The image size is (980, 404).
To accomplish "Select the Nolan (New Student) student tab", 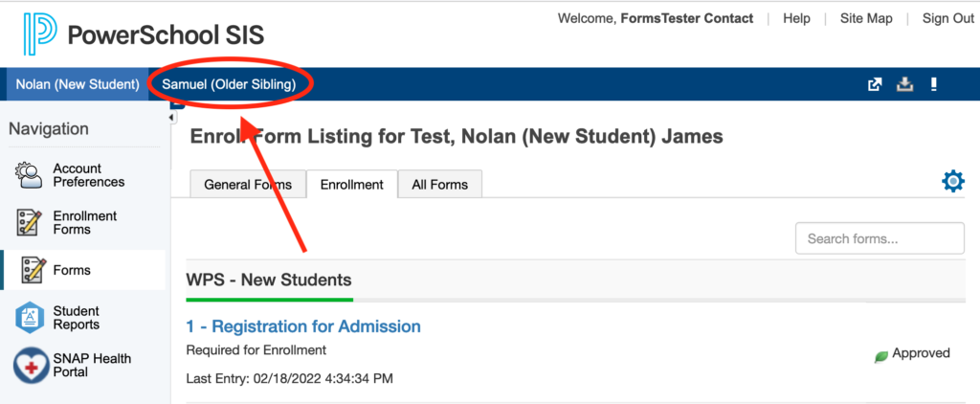I will point(78,84).
